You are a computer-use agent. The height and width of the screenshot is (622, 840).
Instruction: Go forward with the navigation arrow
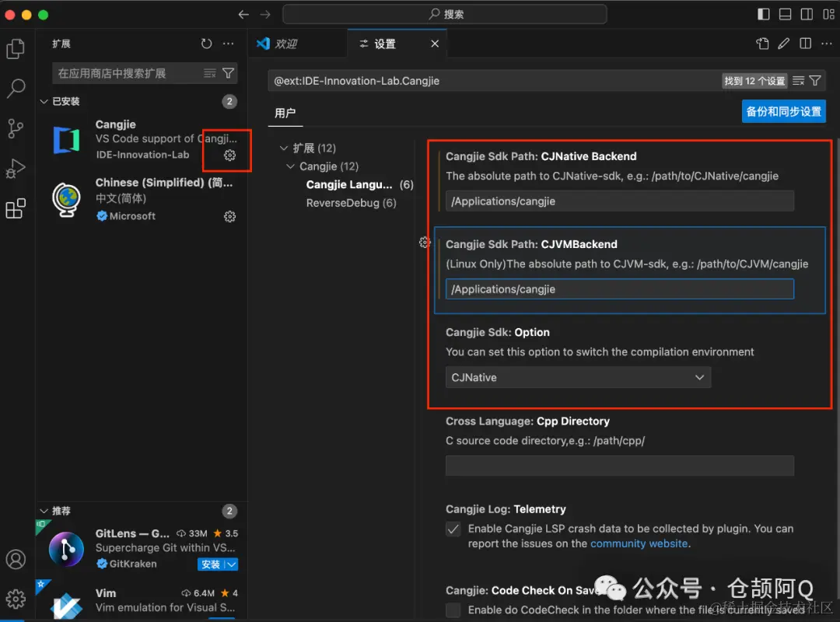pyautogui.click(x=265, y=15)
